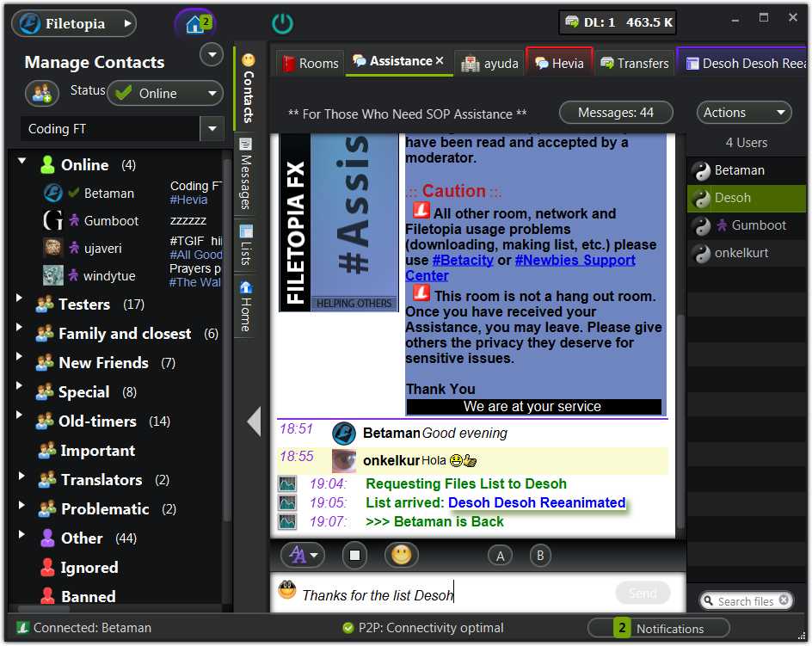Click Gumboot's avatar in contacts list
812x646 pixels.
(x=52, y=221)
